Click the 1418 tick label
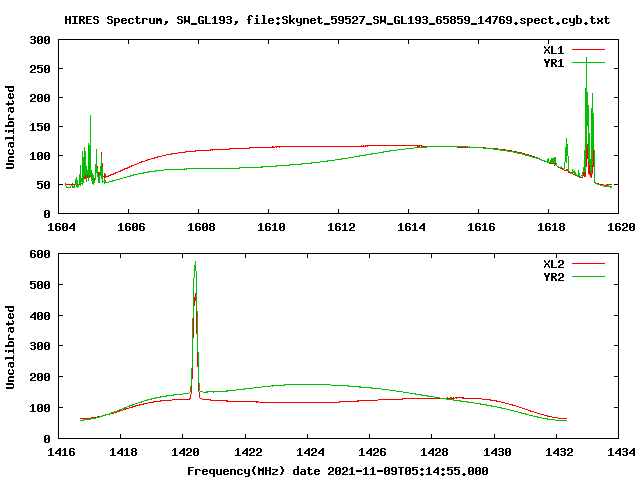 click(123, 452)
